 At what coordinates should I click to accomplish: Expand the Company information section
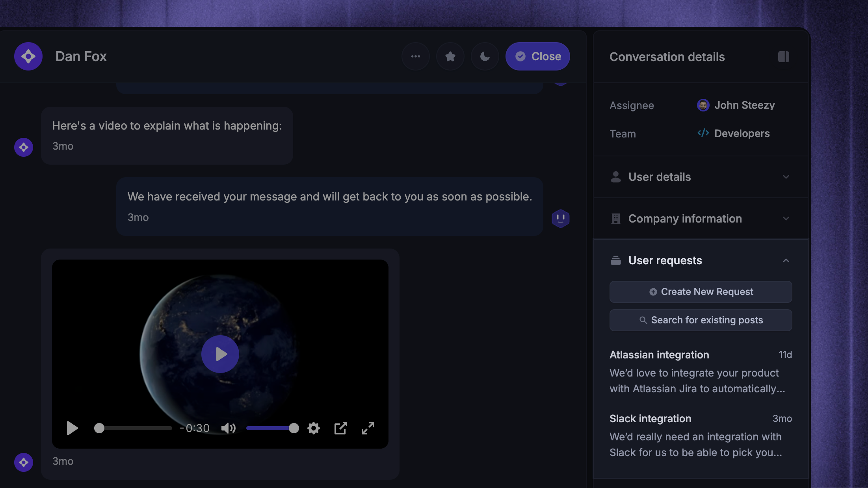(701, 219)
